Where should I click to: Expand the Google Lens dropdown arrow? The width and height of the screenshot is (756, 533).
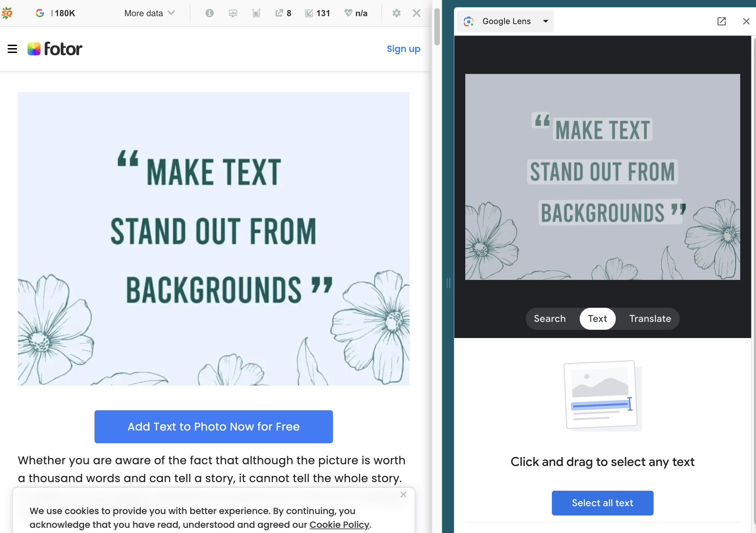coord(545,21)
